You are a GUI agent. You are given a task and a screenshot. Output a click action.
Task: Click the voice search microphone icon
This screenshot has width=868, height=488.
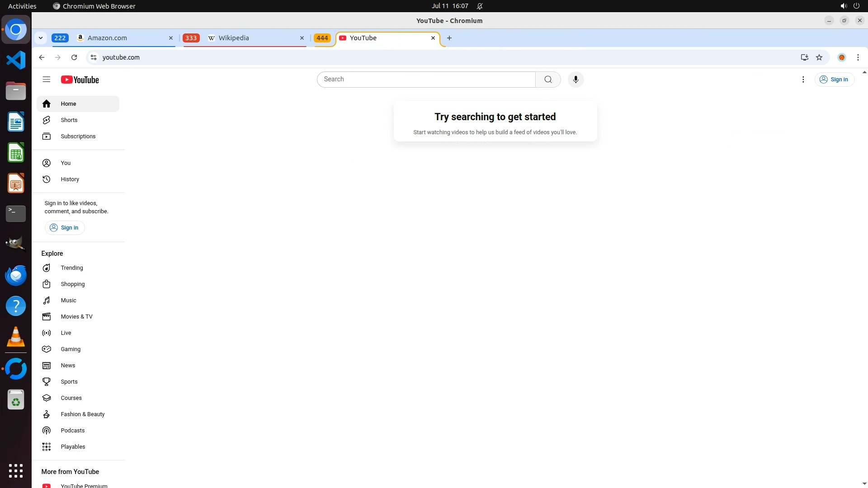click(576, 80)
